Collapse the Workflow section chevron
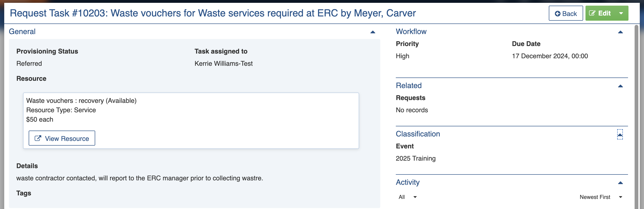Image resolution: width=644 pixels, height=209 pixels. click(620, 32)
